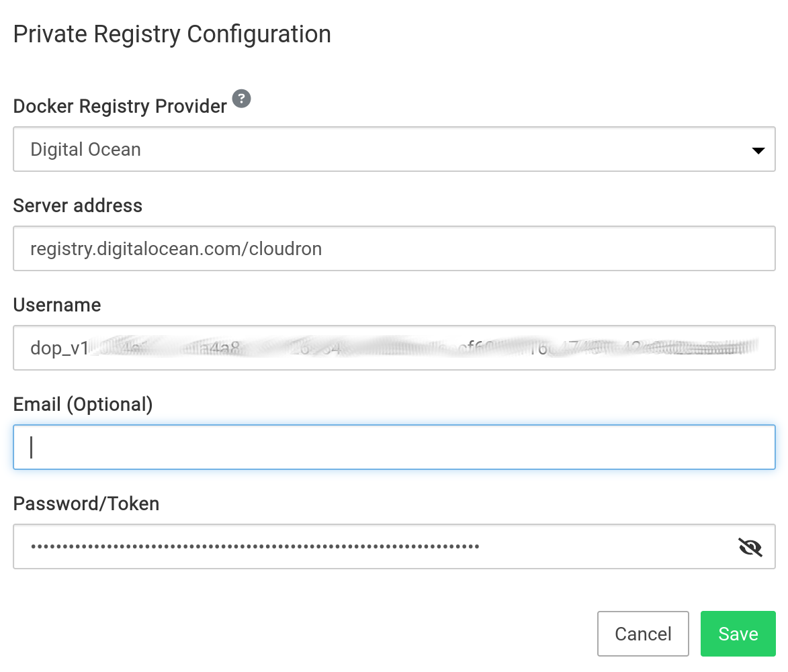Click the Docker Registry Provider label
788x672 pixels.
click(x=120, y=106)
